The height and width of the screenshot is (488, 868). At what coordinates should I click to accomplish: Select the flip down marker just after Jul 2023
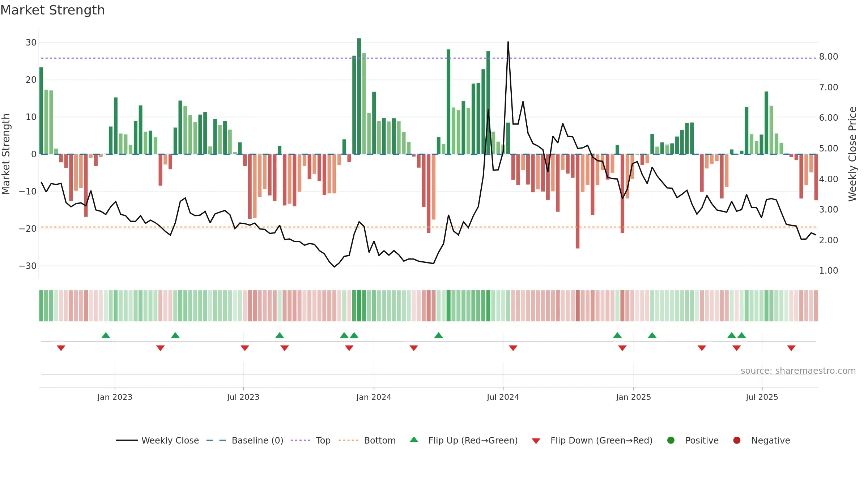click(x=245, y=348)
